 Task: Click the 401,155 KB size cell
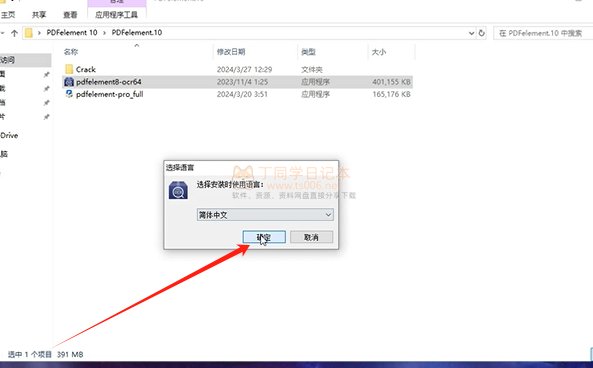click(x=391, y=82)
